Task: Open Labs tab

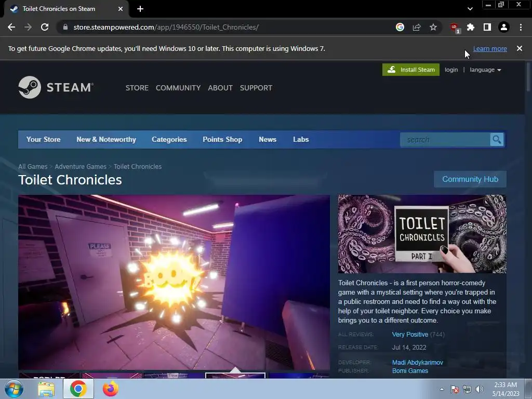Action: pos(301,139)
